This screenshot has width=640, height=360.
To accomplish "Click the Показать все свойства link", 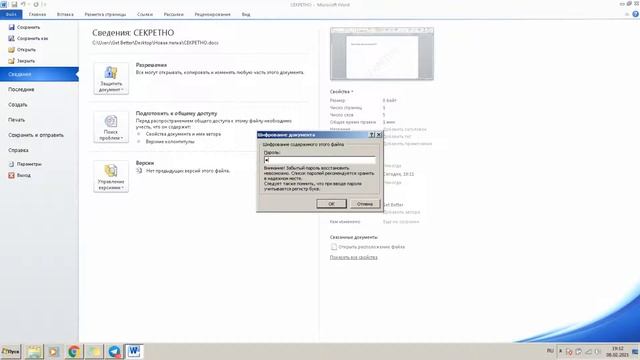I will tap(353, 258).
